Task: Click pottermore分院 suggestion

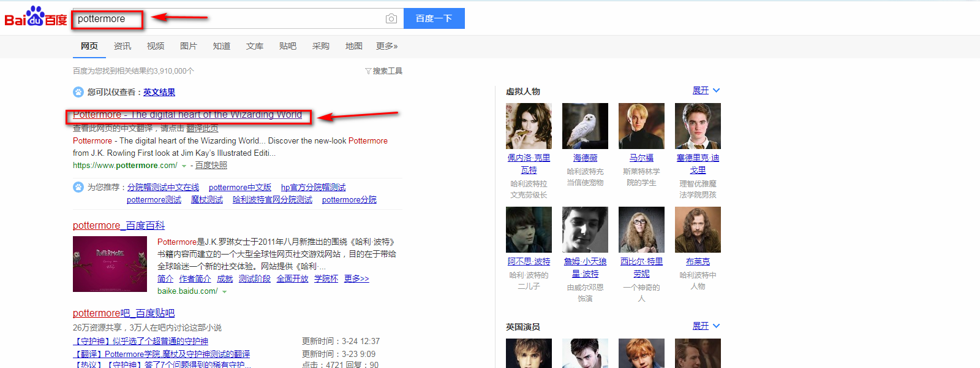Action: tap(349, 199)
